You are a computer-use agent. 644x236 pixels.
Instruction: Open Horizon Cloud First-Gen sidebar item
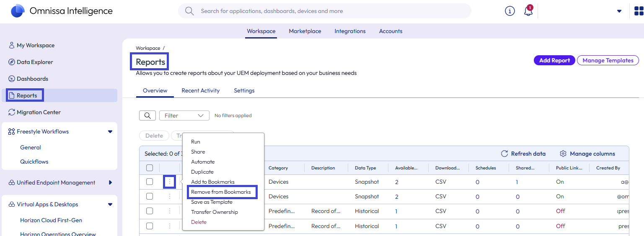[x=51, y=220]
